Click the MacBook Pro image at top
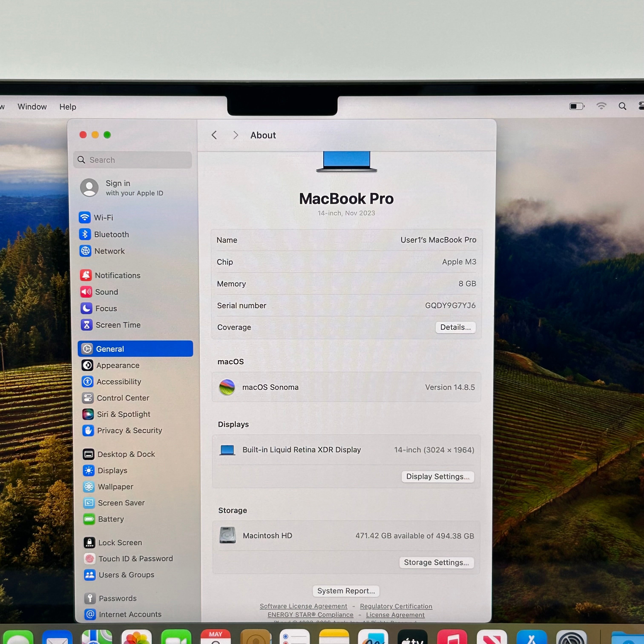 (x=346, y=162)
